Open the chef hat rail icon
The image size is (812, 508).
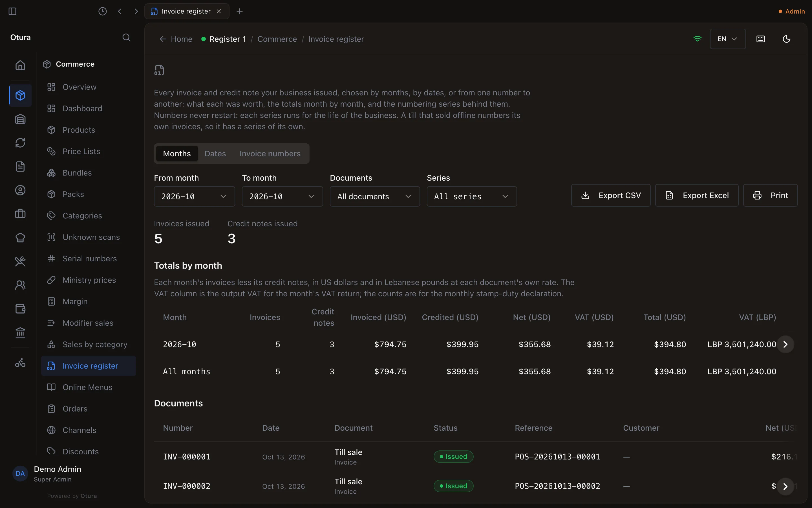pos(20,238)
